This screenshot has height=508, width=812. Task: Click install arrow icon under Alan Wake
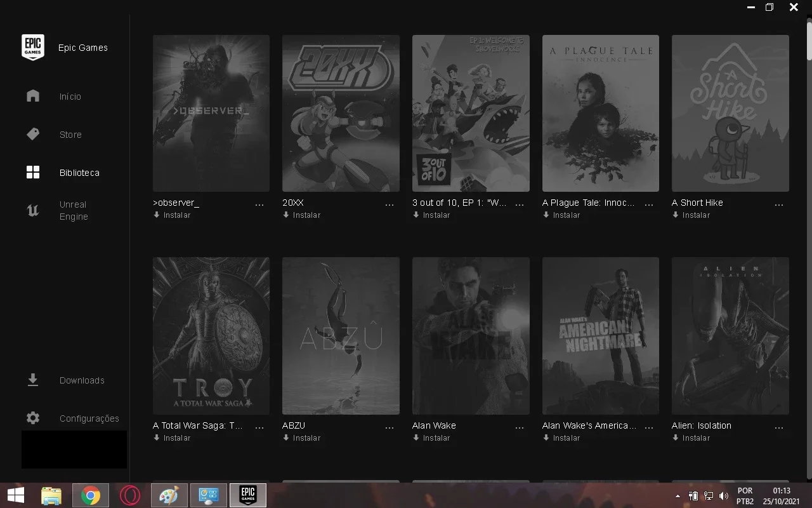tap(416, 438)
